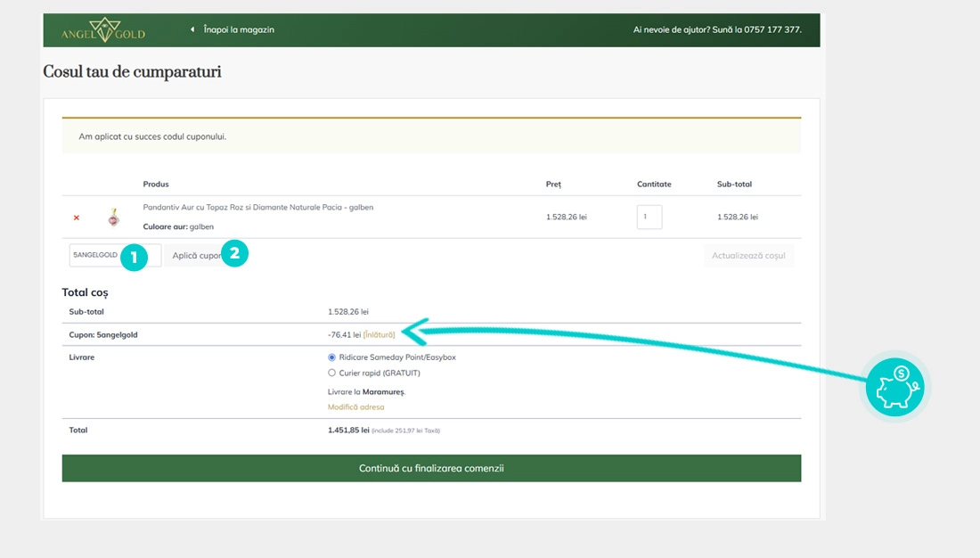Click the back arrow beside Înapoi la magazin
Viewport: 980px width, 558px height.
[192, 29]
